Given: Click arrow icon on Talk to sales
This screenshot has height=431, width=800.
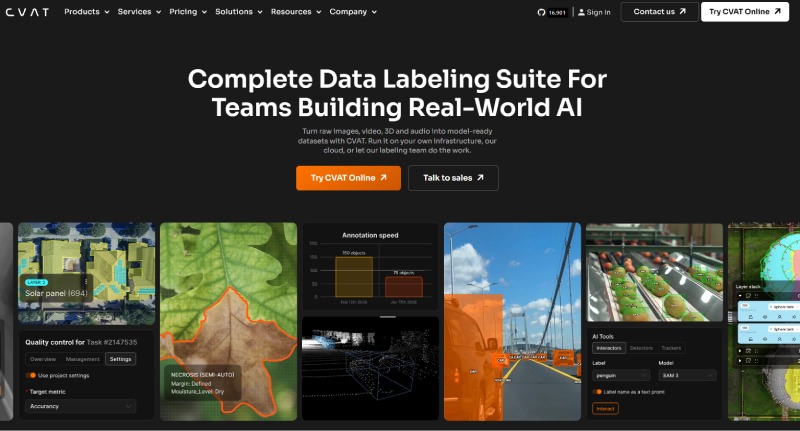Looking at the screenshot, I should point(480,178).
